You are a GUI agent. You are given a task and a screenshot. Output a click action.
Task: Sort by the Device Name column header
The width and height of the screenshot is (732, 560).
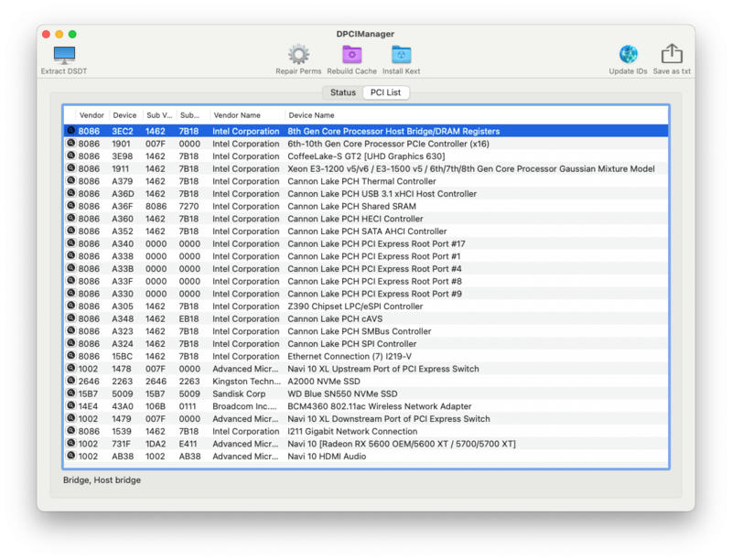(311, 115)
